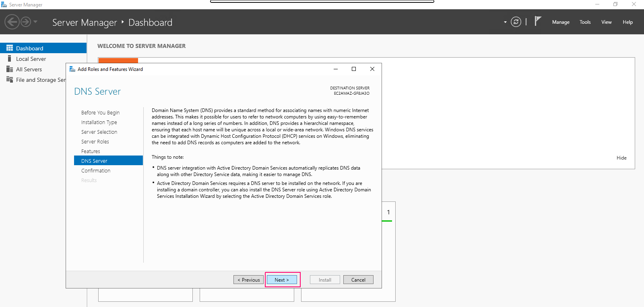This screenshot has height=307, width=644.
Task: Open the View menu
Action: tap(607, 22)
